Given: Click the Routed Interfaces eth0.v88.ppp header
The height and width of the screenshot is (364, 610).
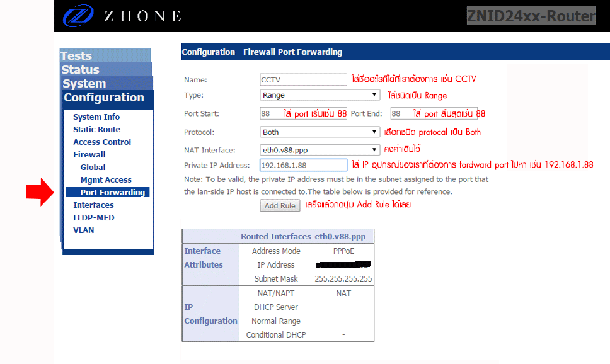Looking at the screenshot, I should pyautogui.click(x=303, y=236).
